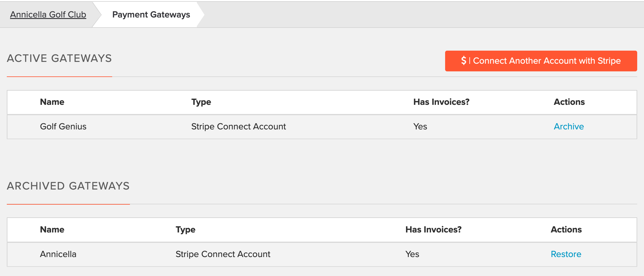The height and width of the screenshot is (276, 644).
Task: Click Has Invoices? header in Archived Gateways table
Action: pos(433,230)
